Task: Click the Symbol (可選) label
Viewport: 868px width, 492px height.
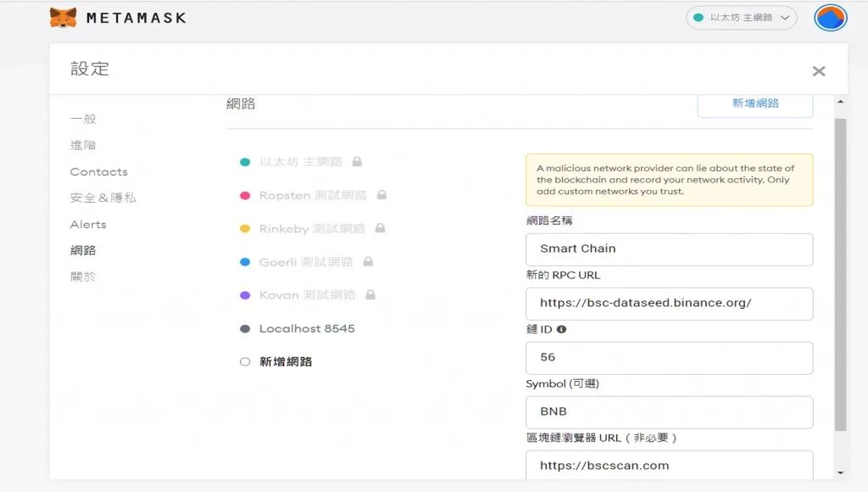Action: [563, 383]
